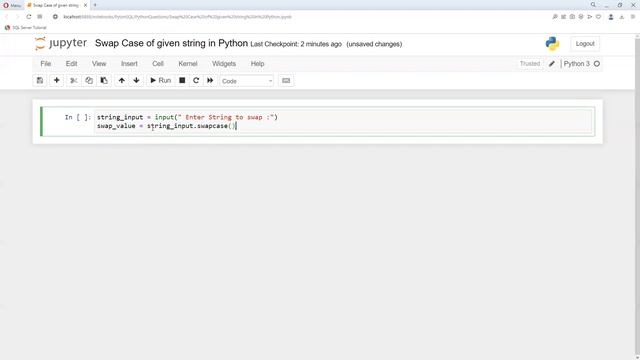Viewport: 640px width, 360px height.
Task: Click inside the code cell editor
Action: (344, 122)
